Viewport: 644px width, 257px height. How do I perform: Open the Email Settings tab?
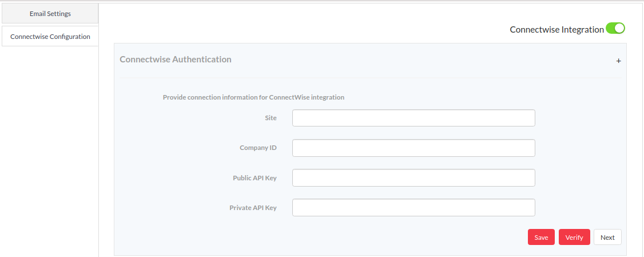(x=50, y=14)
